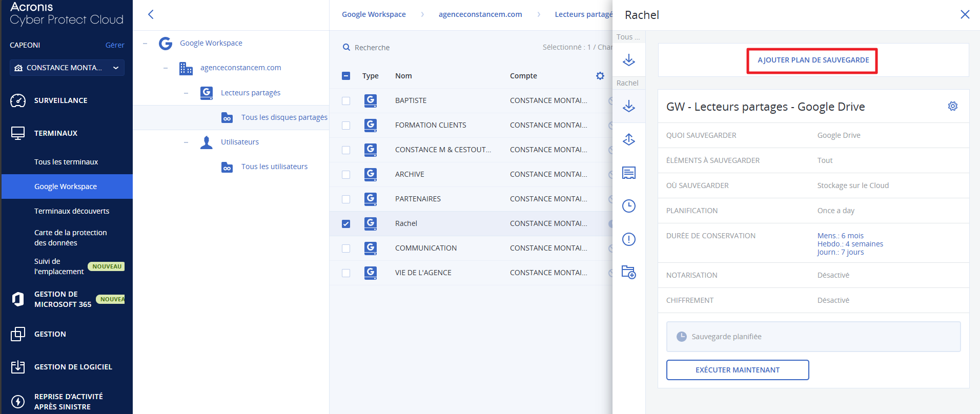Click agenceconstancem.com breadcrumb link
This screenshot has width=980, height=414.
click(480, 14)
